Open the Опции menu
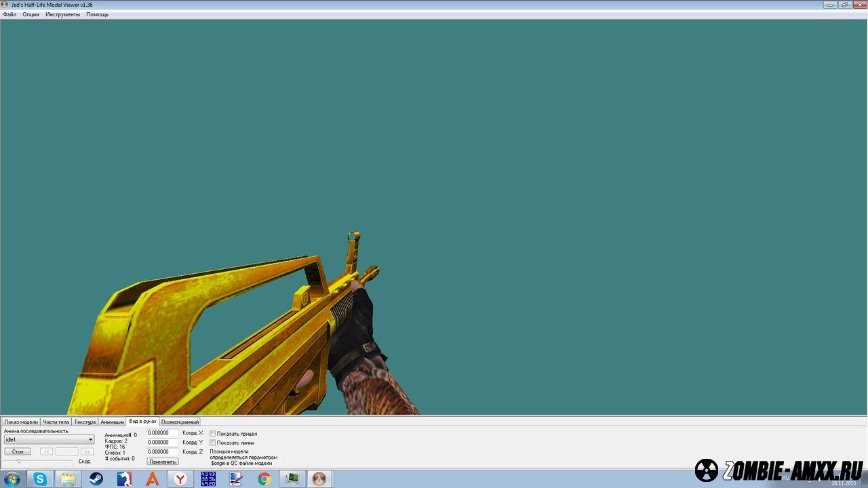Screen dimensions: 868x488 coord(31,14)
